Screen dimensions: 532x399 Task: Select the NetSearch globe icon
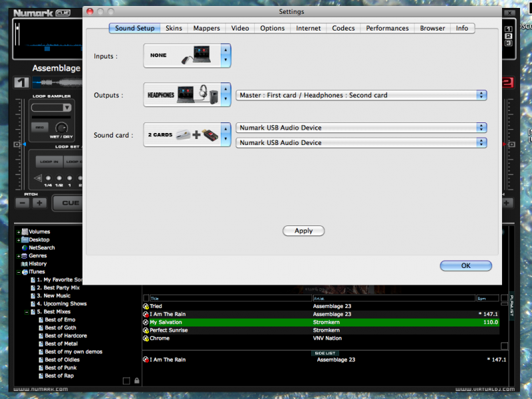click(24, 248)
